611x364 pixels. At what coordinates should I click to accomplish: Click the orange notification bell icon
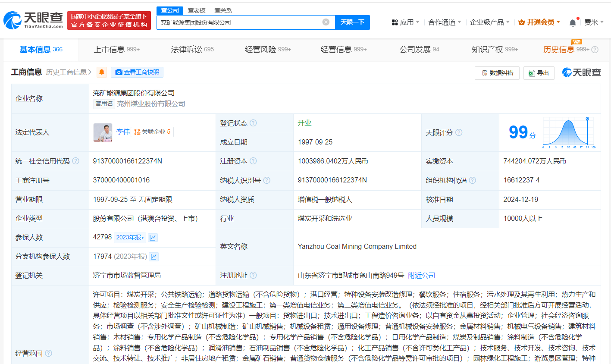click(102, 72)
